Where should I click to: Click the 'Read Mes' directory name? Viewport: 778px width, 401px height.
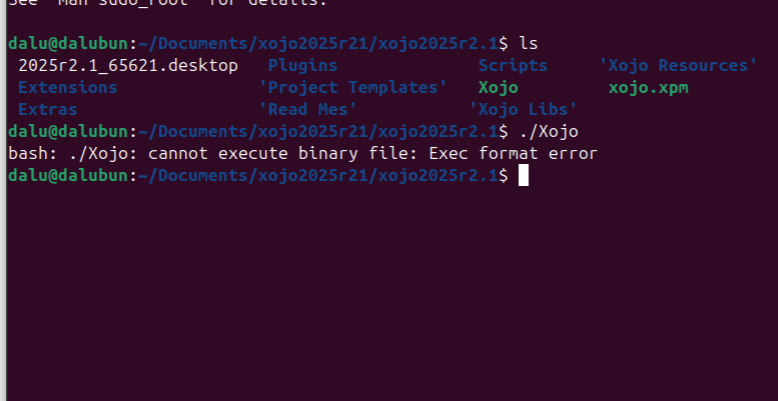[x=308, y=109]
